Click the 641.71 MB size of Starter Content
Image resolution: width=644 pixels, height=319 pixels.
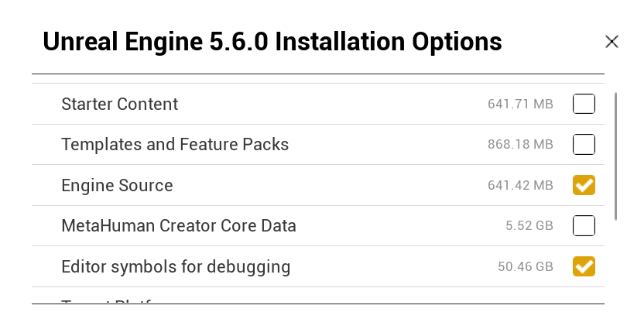coord(520,104)
